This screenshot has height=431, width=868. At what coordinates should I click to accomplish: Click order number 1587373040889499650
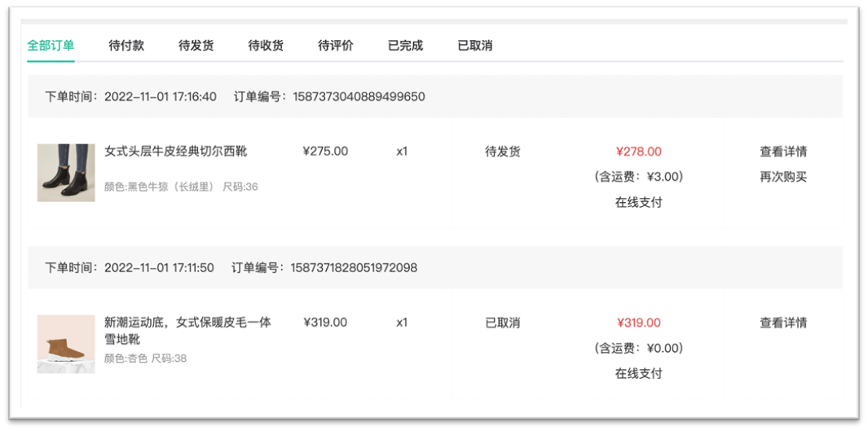(357, 97)
